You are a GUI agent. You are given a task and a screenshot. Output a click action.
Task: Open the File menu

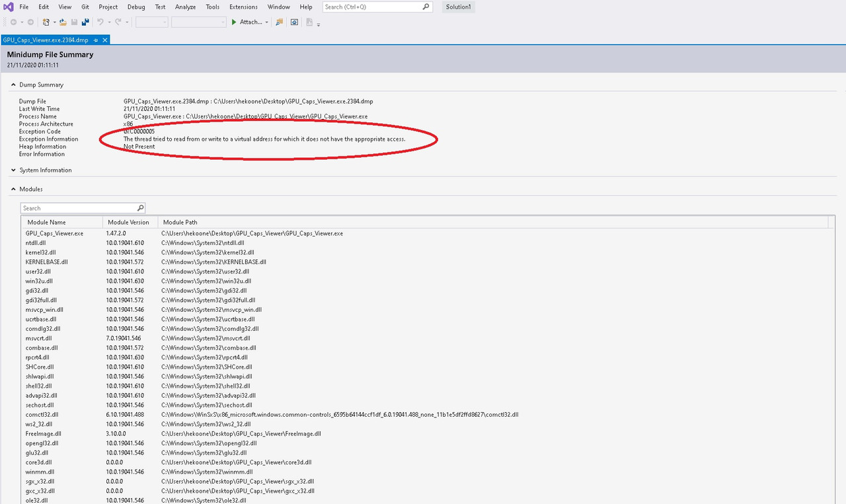(x=24, y=7)
